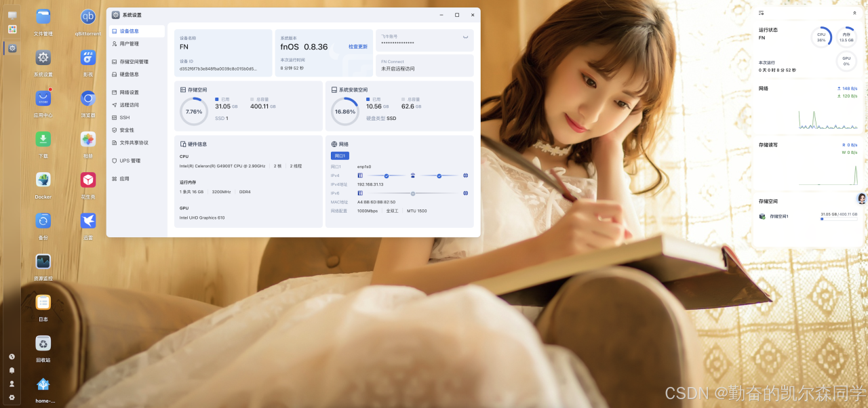This screenshot has width=868, height=408.
Task: Open 远程访问 in settings sidebar
Action: tap(136, 105)
